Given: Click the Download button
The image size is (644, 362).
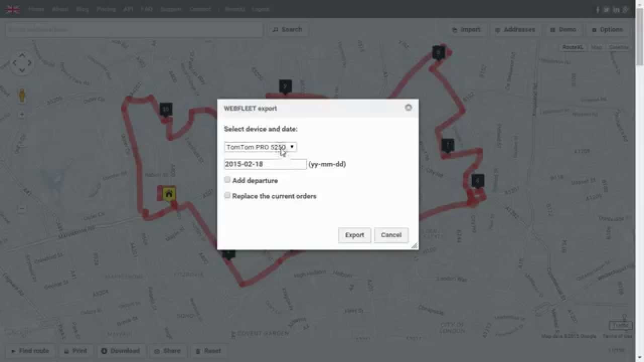Looking at the screenshot, I should pos(121,350).
